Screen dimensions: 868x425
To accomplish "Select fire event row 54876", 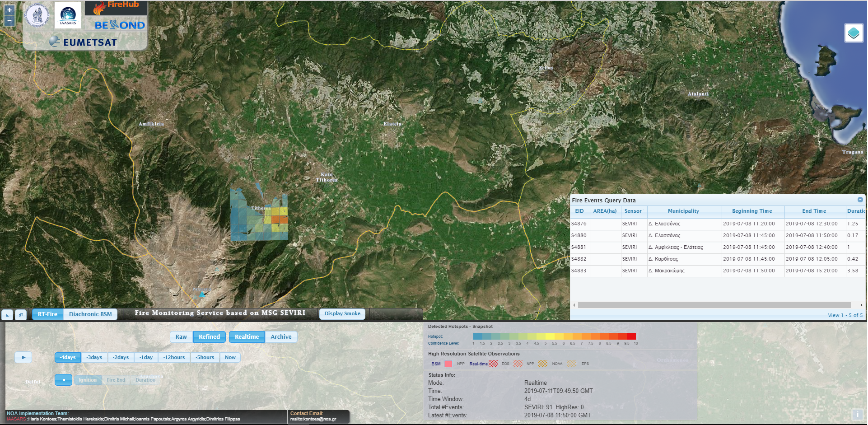I will click(718, 224).
